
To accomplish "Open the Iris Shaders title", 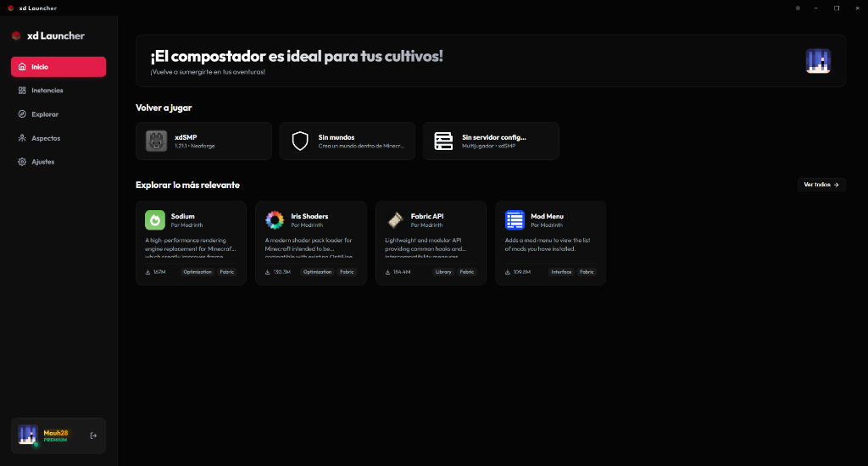I will coord(309,216).
